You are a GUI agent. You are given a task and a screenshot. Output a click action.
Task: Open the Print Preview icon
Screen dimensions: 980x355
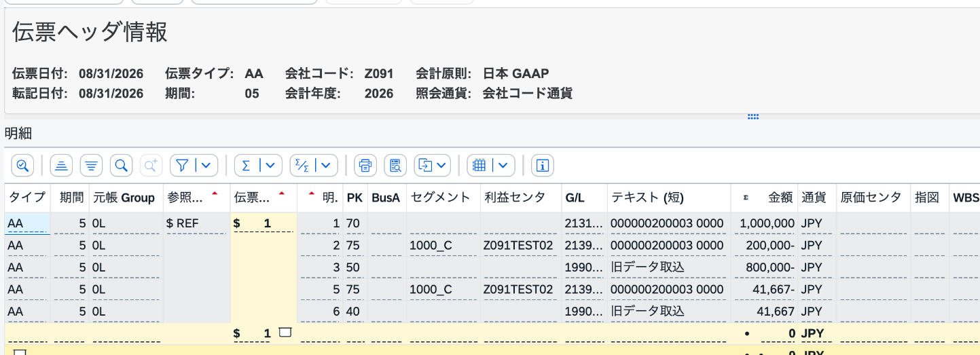(395, 165)
